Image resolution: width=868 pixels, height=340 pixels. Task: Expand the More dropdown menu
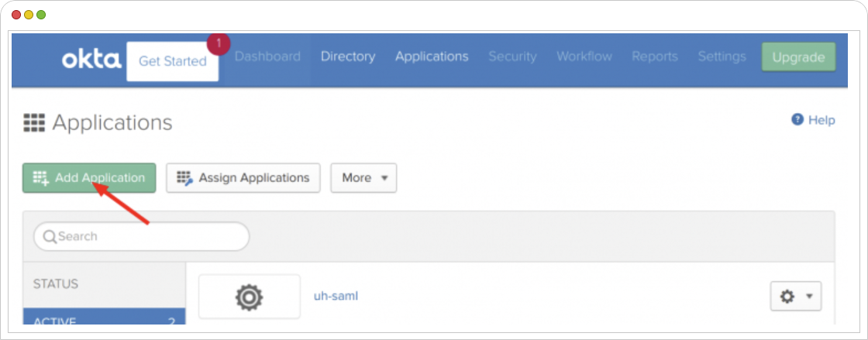click(363, 178)
